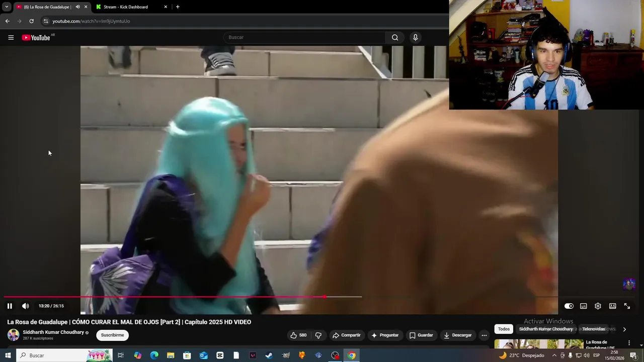This screenshot has height=362, width=644.
Task: Mute the YouTube tab via speaker icon
Action: [x=77, y=7]
